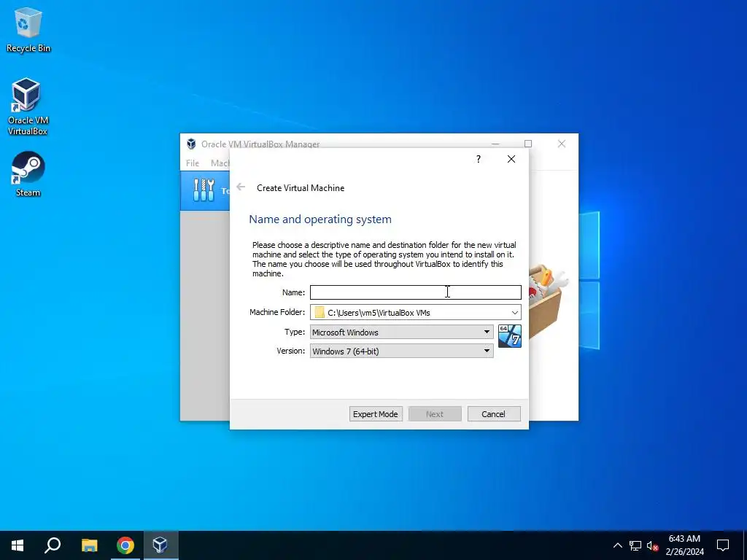Maximize the VirtualBox Manager window

point(528,144)
